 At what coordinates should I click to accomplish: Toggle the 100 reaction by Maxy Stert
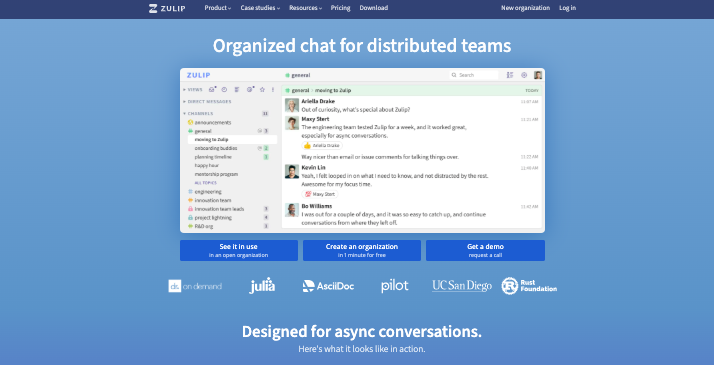[320, 194]
